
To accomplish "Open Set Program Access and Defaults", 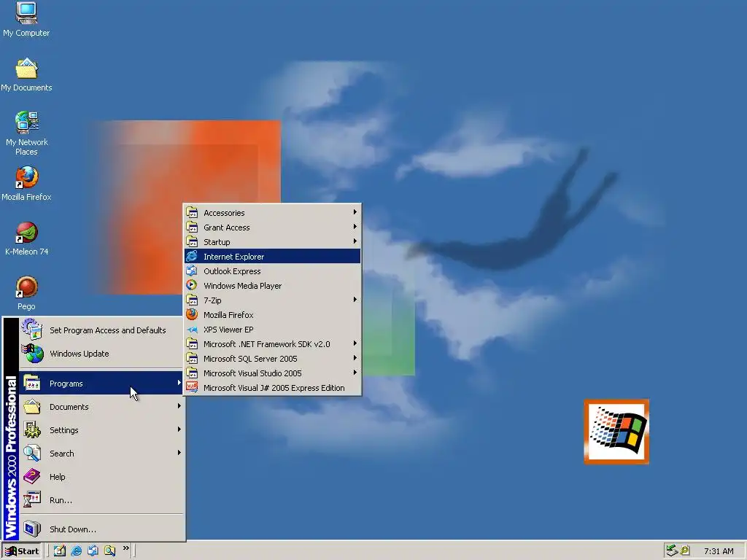I will [101, 330].
